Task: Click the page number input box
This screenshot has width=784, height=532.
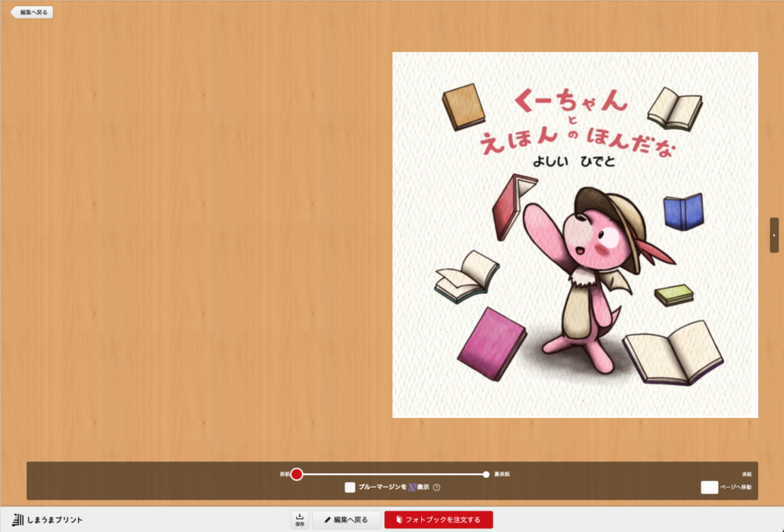Action: (709, 487)
